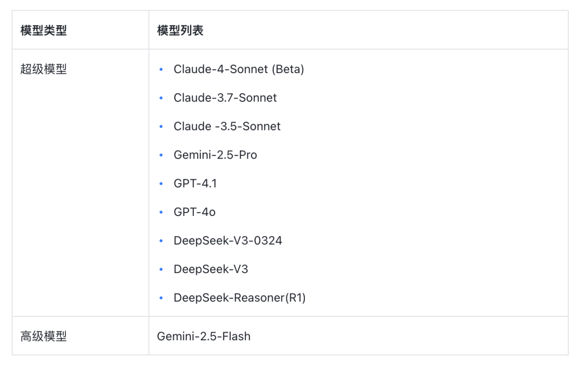
Task: Click Gemini-2.5-Flash in the 高级模型 row
Action: point(204,336)
